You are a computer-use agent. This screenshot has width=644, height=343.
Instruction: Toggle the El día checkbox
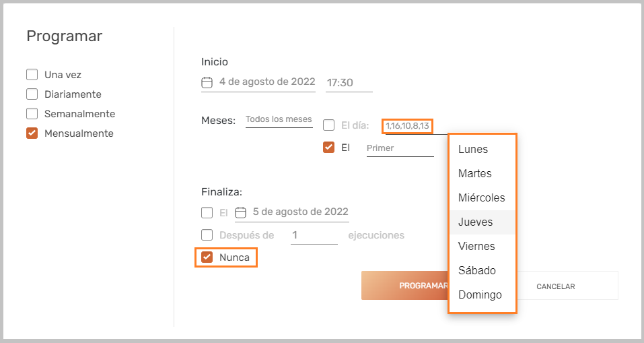tap(328, 125)
